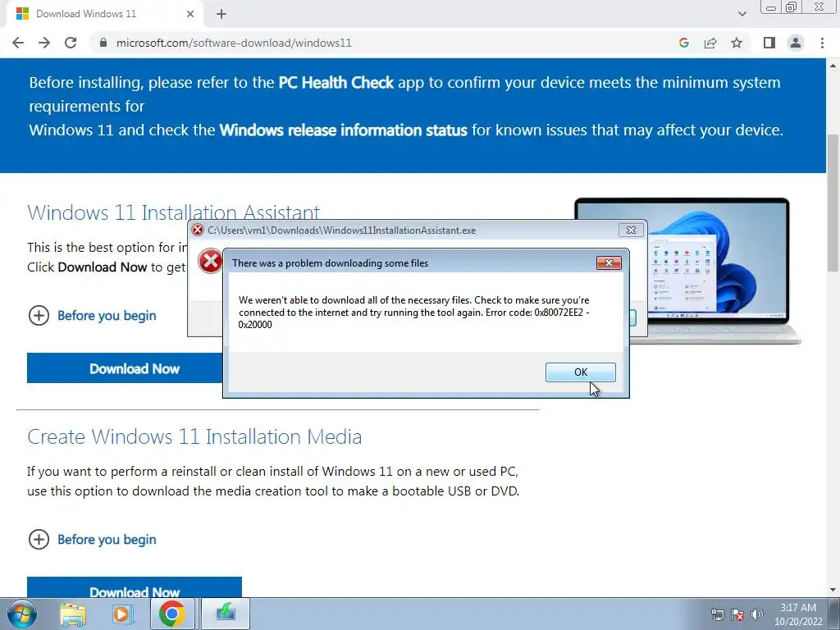The width and height of the screenshot is (840, 630).
Task: Click the Windows 11 laptop image
Action: (718, 271)
